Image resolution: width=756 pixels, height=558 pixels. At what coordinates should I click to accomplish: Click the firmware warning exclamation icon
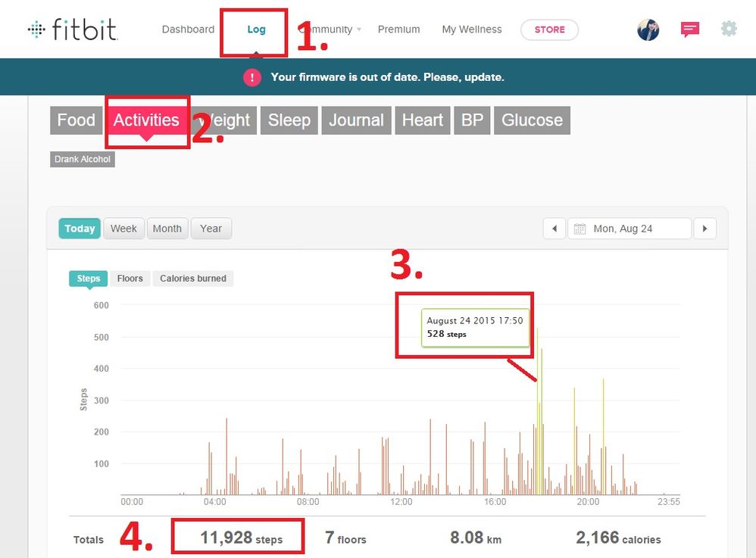252,77
